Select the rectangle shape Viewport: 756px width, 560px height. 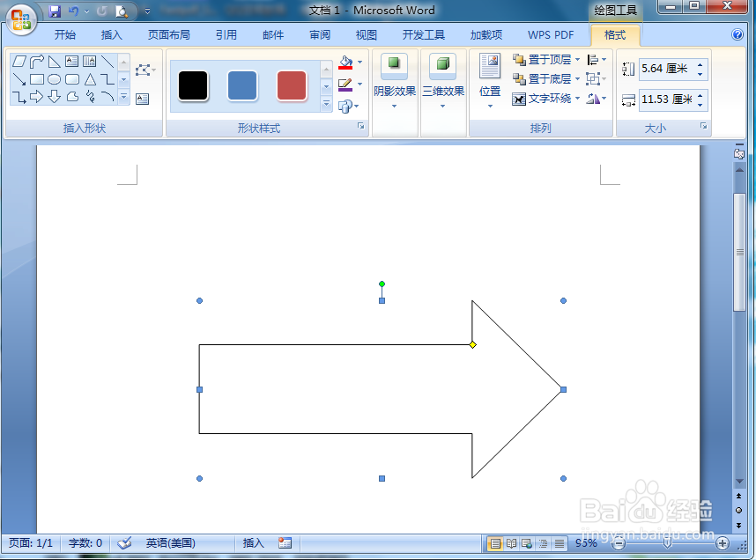coord(37,79)
